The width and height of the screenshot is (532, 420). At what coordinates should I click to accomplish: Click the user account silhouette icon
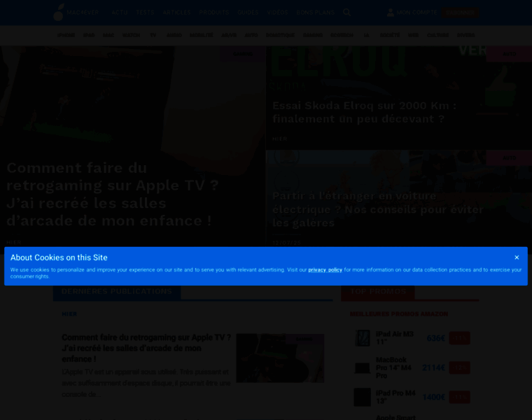click(x=391, y=13)
